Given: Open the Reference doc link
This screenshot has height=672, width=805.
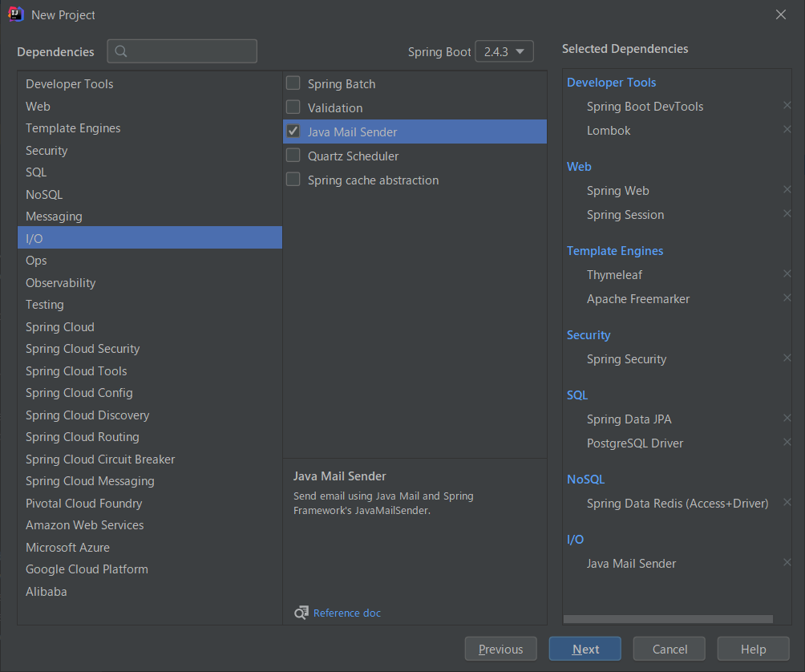Looking at the screenshot, I should (x=346, y=613).
